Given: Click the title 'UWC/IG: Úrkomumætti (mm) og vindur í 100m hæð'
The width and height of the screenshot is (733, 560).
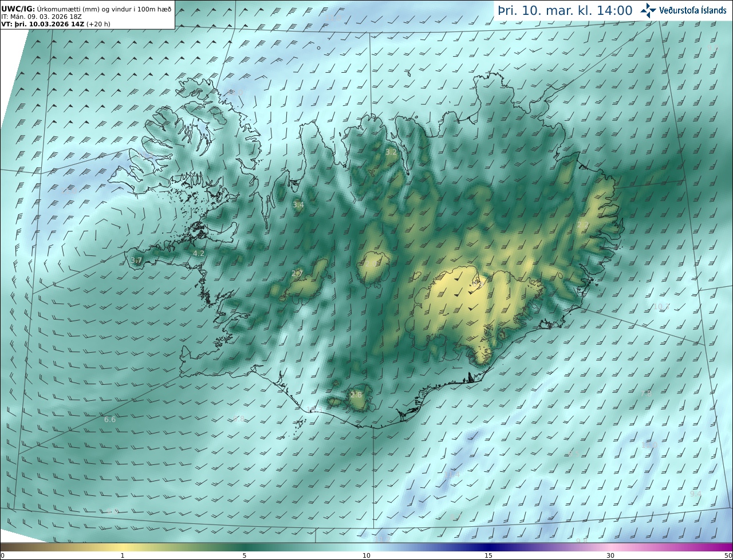Looking at the screenshot, I should click(x=86, y=9).
